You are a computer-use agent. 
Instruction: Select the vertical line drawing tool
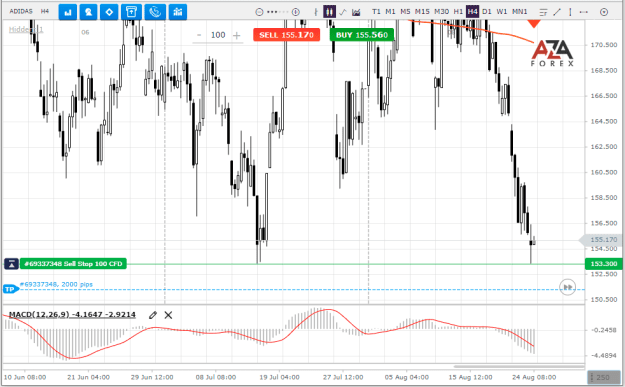click(570, 12)
